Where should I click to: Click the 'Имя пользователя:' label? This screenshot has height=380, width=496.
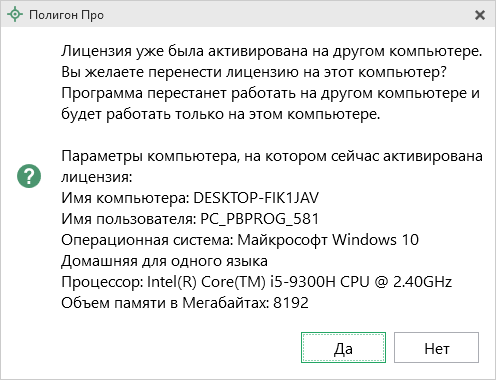(x=129, y=219)
